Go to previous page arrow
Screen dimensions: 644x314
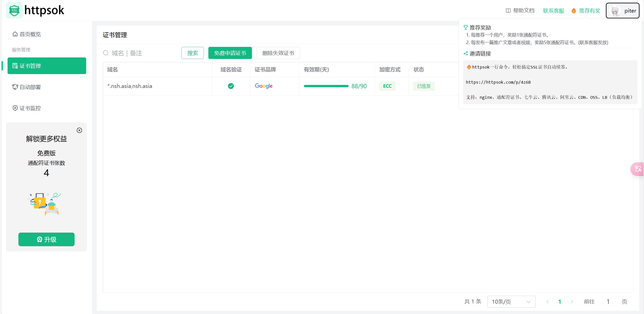pos(548,302)
